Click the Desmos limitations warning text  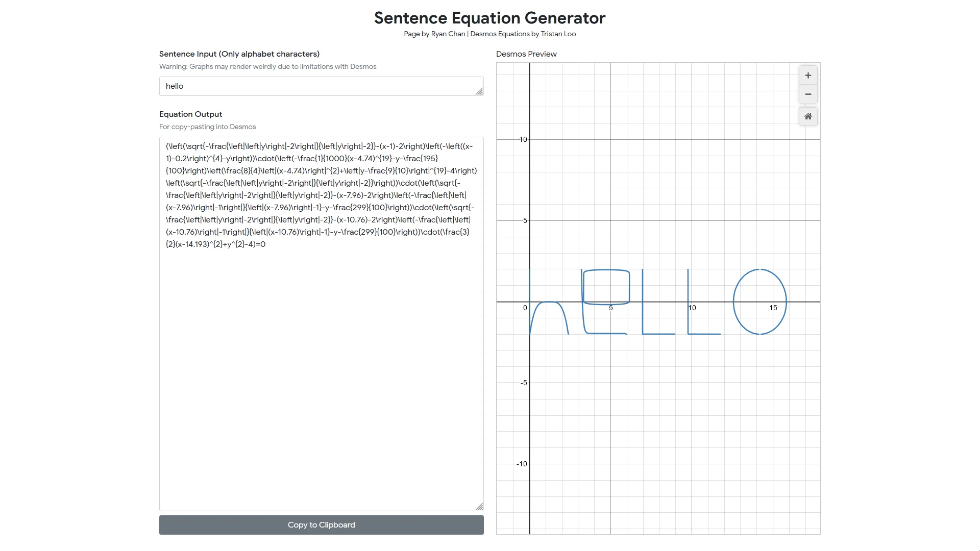tap(267, 66)
